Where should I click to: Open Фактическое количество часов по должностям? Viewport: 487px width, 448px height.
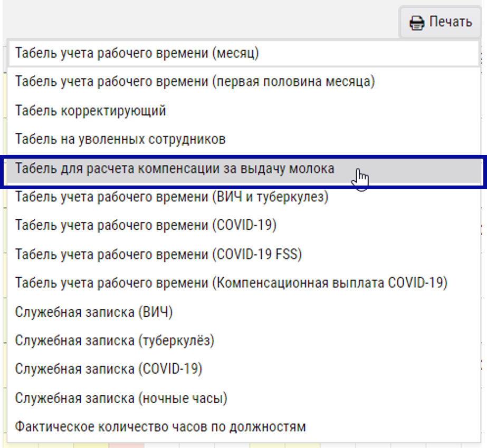tap(160, 426)
